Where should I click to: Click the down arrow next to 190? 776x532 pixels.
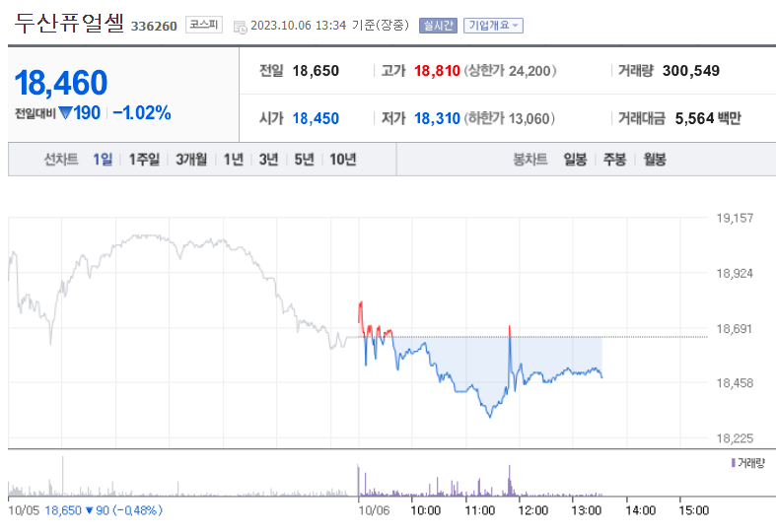click(x=66, y=113)
